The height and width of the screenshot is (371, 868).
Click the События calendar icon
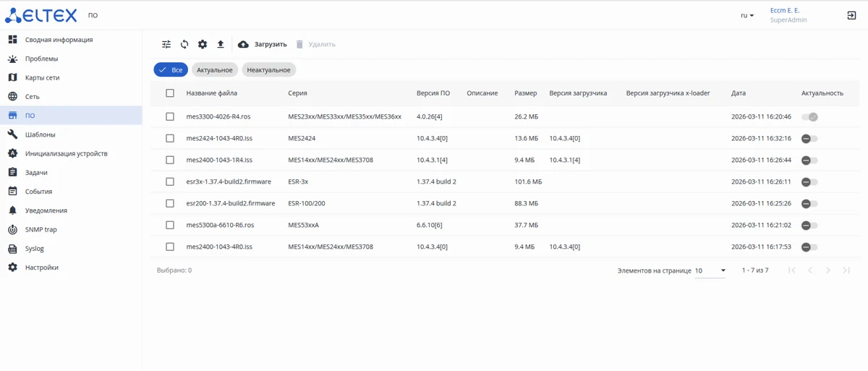(x=12, y=191)
